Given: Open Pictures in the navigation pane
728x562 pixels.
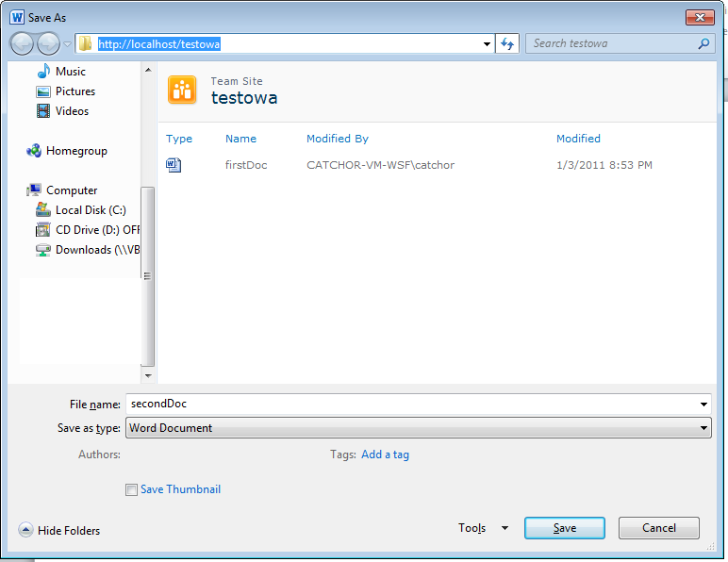Looking at the screenshot, I should pos(75,91).
